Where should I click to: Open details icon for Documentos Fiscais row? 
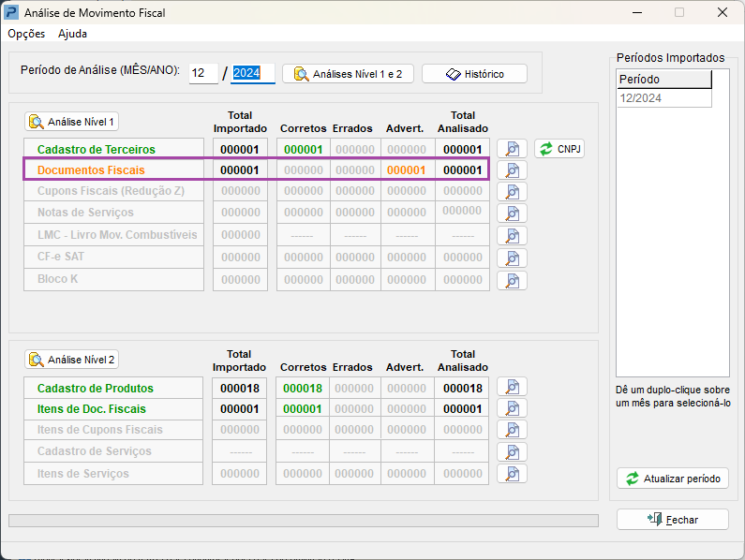point(512,170)
